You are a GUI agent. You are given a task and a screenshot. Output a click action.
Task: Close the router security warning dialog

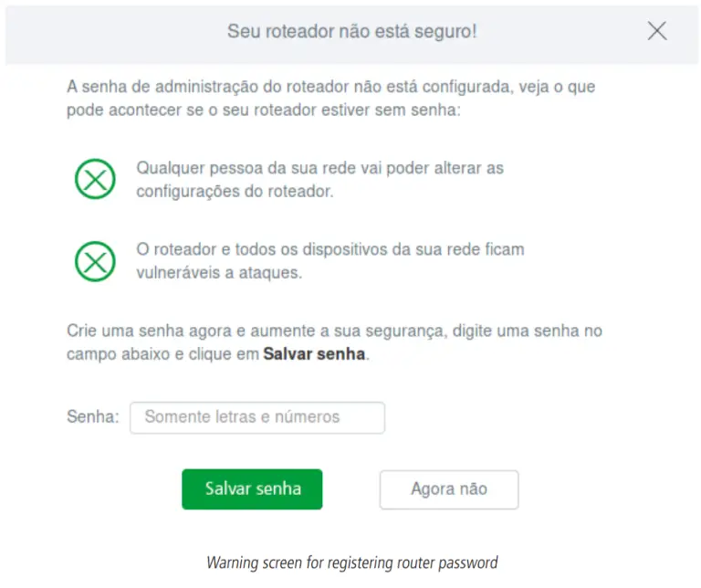tap(656, 31)
